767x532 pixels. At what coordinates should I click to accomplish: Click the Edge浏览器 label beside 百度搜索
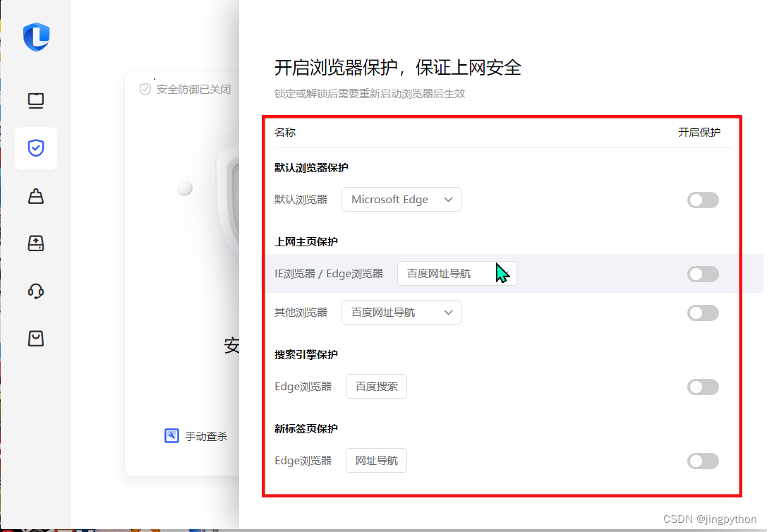click(x=303, y=386)
